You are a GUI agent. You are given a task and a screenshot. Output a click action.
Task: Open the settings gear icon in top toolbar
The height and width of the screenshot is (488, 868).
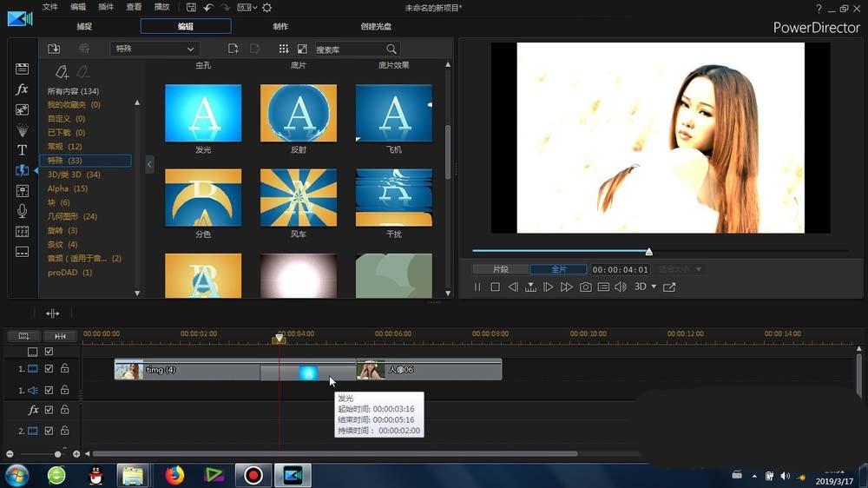pos(266,8)
